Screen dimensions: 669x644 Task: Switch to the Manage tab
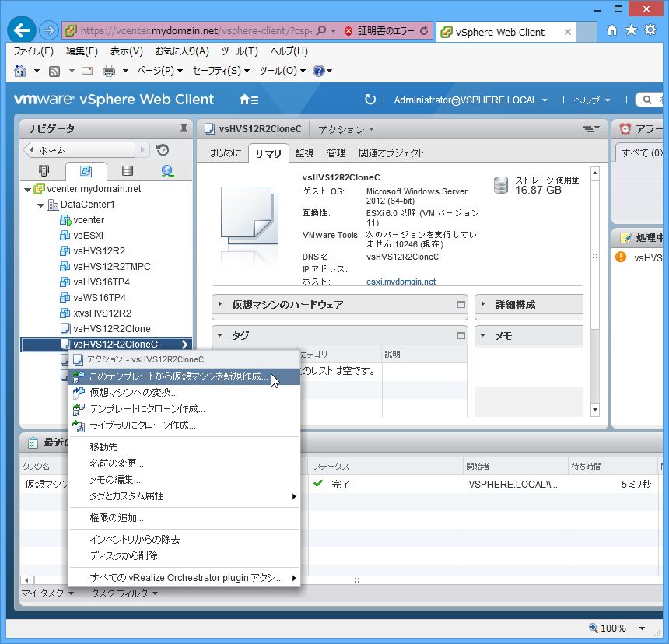(336, 153)
